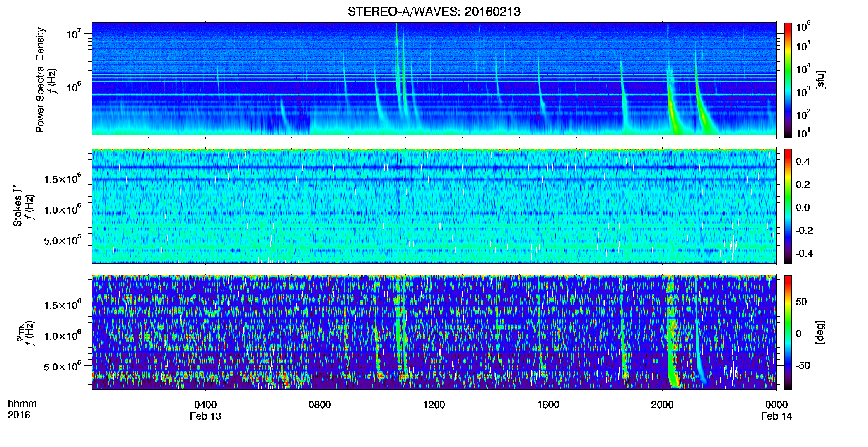The image size is (868, 447).
Task: Select the [sfu] color bar unit label
Action: point(820,80)
